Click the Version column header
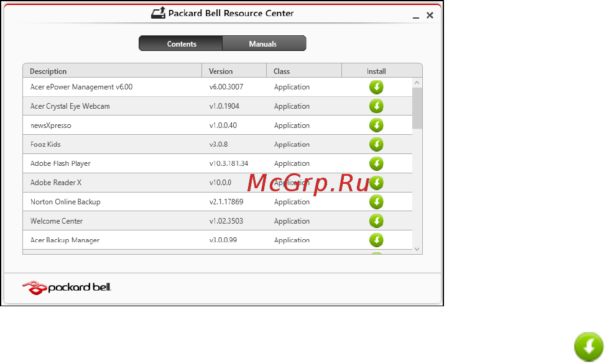Image resolution: width=610 pixels, height=364 pixels. [234, 71]
